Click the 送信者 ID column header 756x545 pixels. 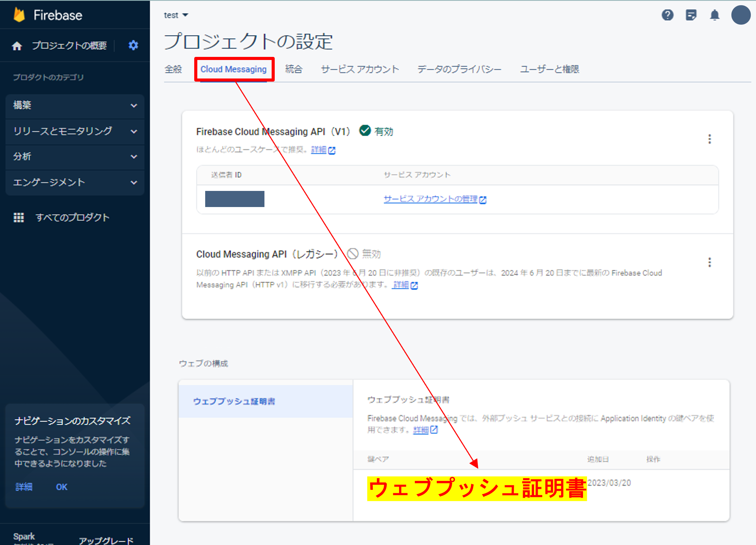pyautogui.click(x=226, y=175)
